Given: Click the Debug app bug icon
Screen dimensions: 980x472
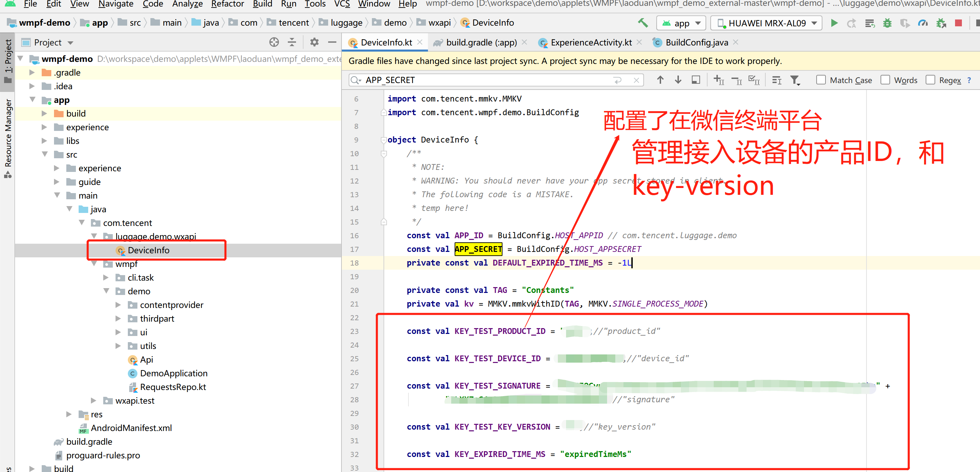Looking at the screenshot, I should [x=887, y=23].
